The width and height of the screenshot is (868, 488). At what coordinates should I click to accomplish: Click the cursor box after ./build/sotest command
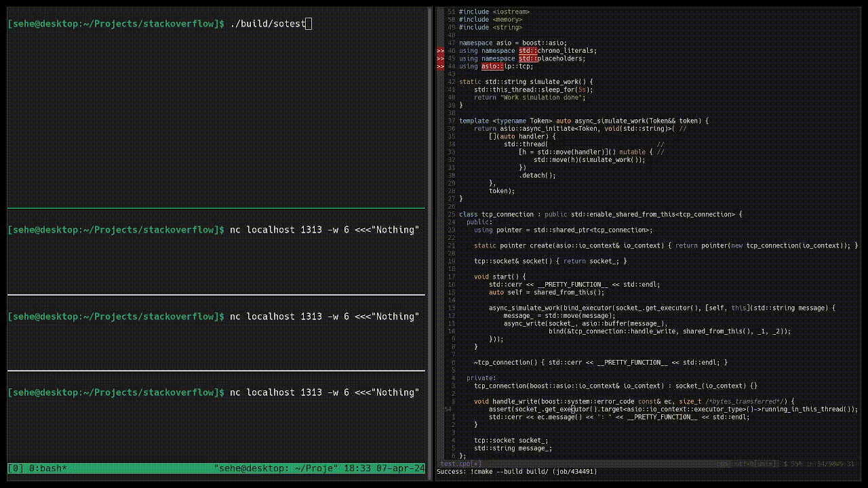pyautogui.click(x=307, y=23)
